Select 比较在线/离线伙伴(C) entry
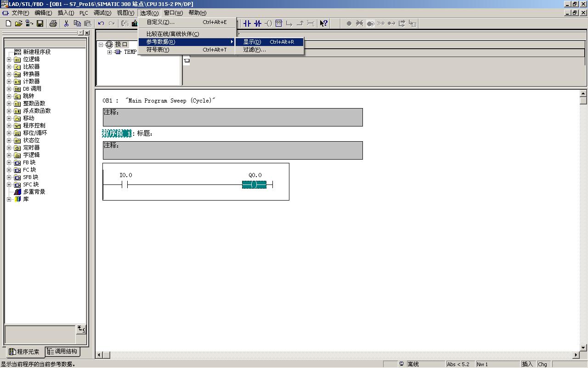Viewport: 588px width, 368px height. point(187,34)
